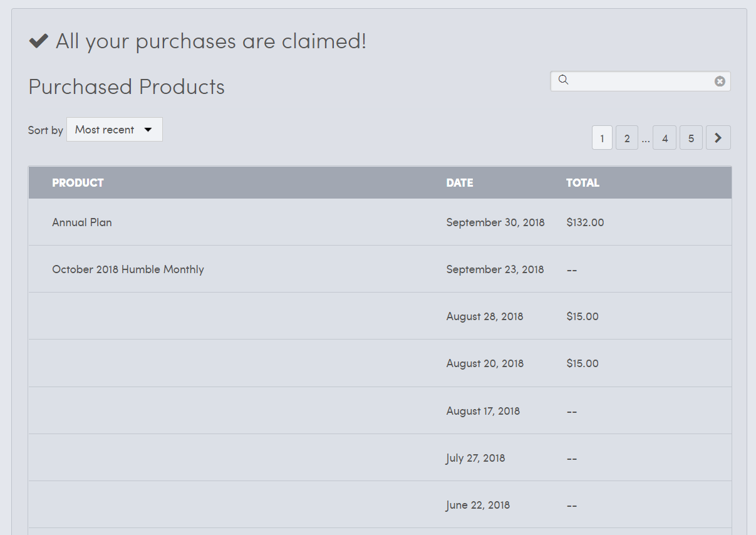
Task: Focus the purchases search input field
Action: pos(640,81)
